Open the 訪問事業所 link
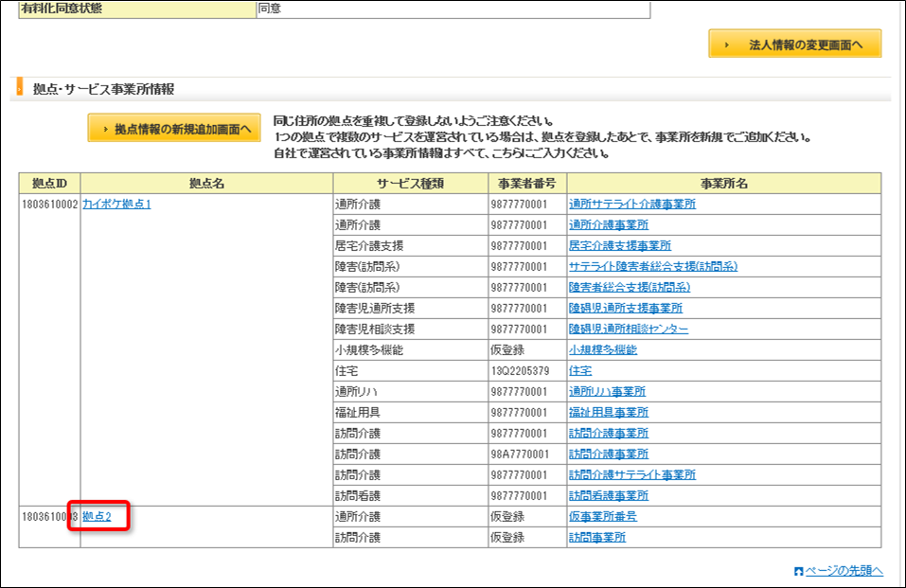 click(596, 537)
